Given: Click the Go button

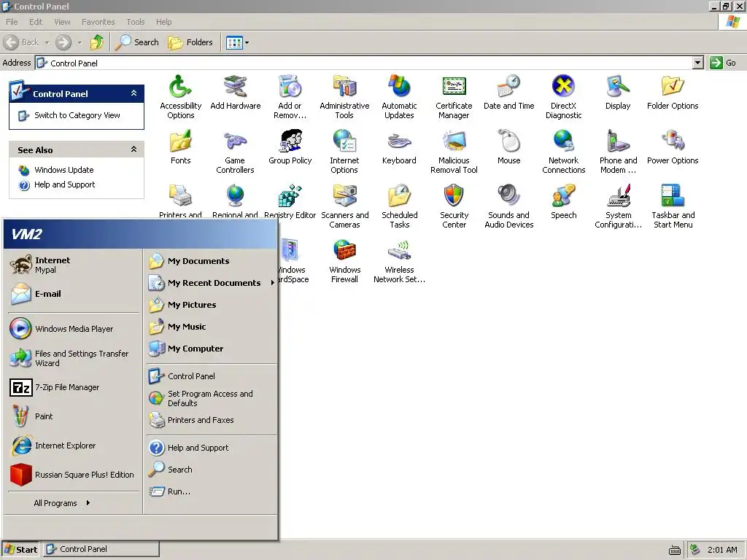Looking at the screenshot, I should pyautogui.click(x=723, y=63).
